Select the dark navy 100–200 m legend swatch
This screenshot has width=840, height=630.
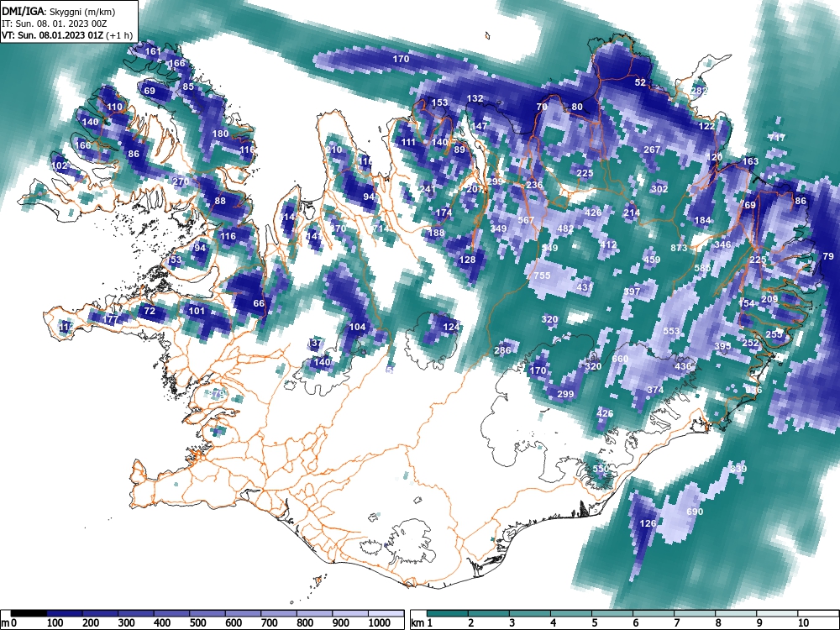[x=65, y=613]
